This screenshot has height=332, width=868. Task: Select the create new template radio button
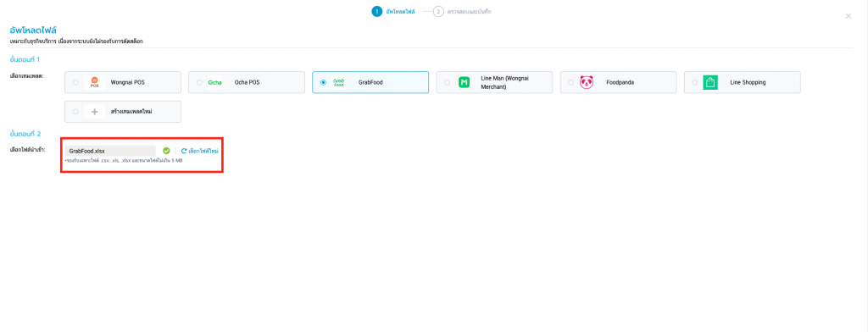[75, 111]
